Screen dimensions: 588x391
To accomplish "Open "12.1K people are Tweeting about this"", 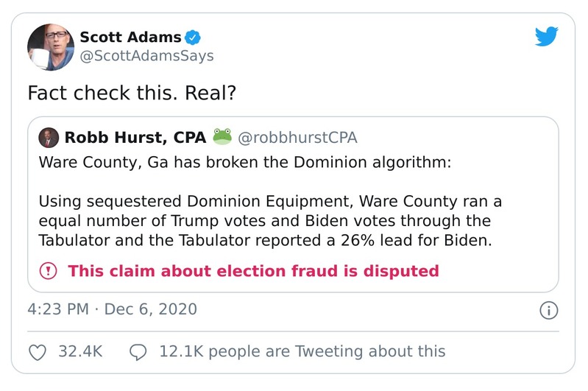I will tap(302, 352).
